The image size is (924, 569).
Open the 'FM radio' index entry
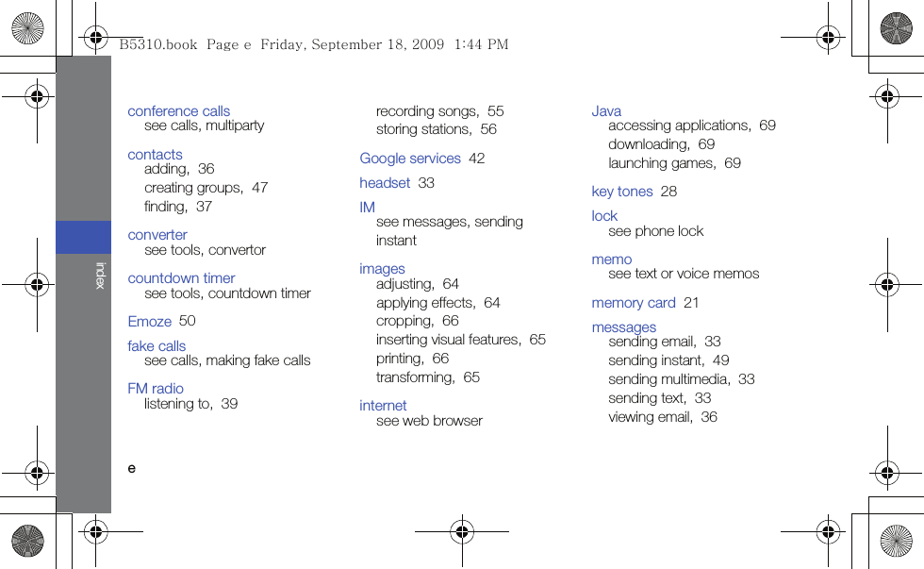(x=156, y=389)
